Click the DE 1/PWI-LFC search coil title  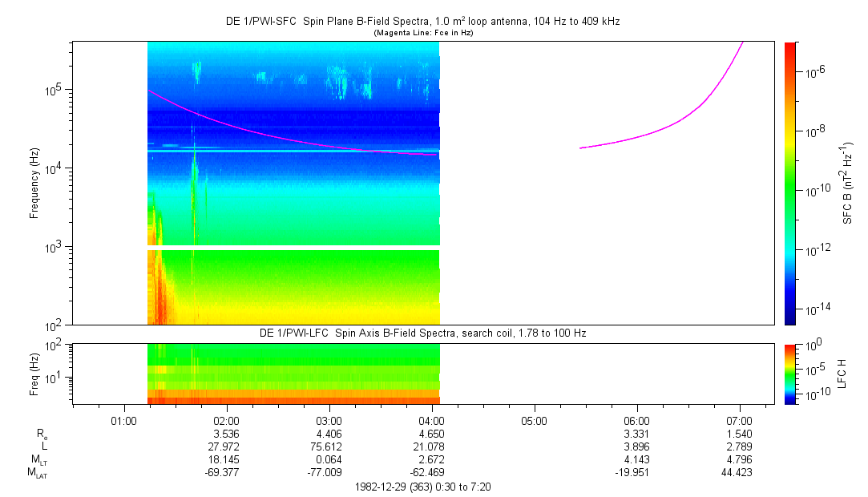(423, 333)
